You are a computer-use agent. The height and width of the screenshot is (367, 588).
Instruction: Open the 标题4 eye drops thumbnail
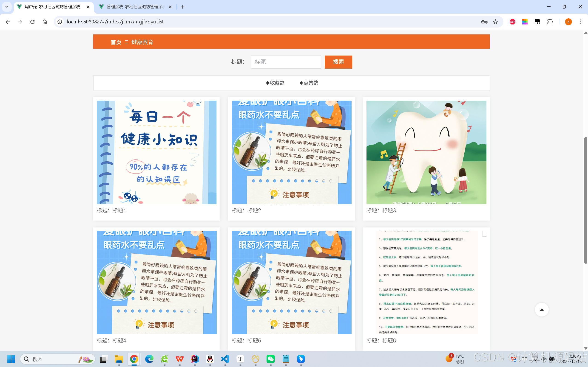point(157,282)
